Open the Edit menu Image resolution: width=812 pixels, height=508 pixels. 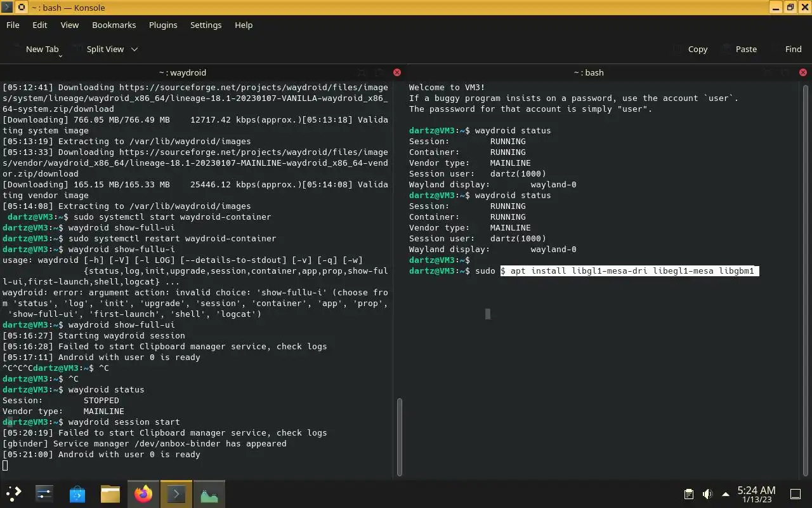40,25
